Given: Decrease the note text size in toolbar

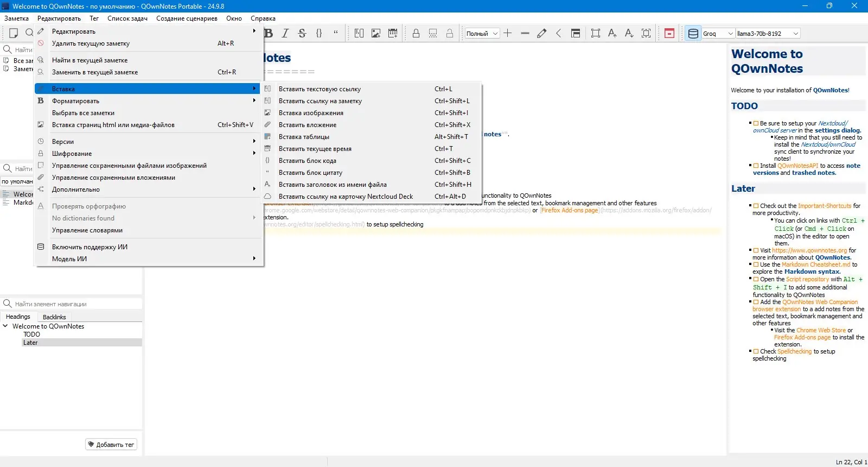Looking at the screenshot, I should click(629, 33).
